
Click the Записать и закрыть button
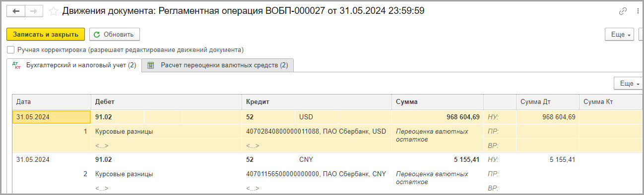coord(46,34)
